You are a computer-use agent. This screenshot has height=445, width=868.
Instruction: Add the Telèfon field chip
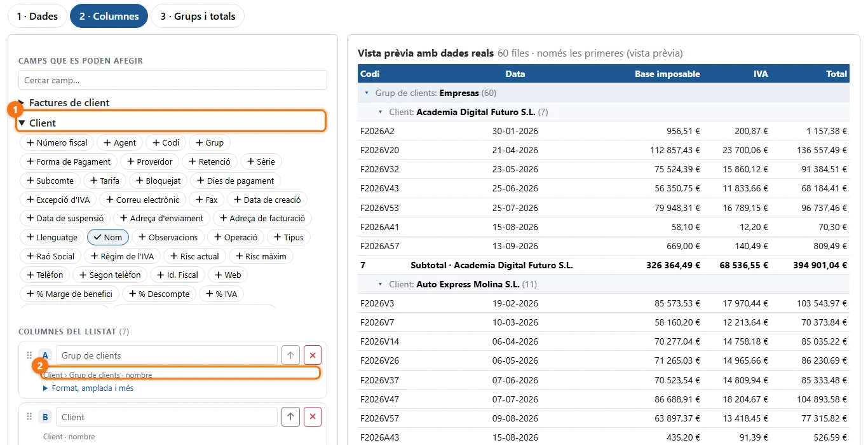click(x=44, y=275)
